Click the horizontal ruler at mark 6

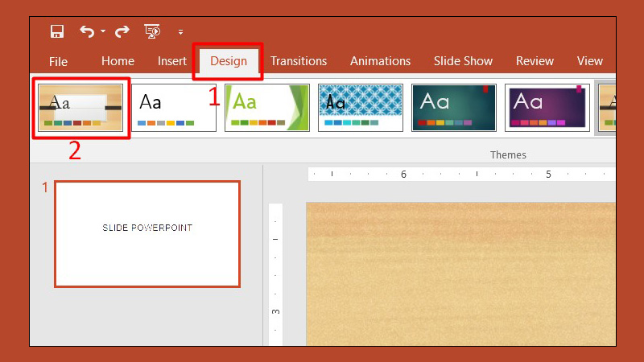click(x=403, y=175)
